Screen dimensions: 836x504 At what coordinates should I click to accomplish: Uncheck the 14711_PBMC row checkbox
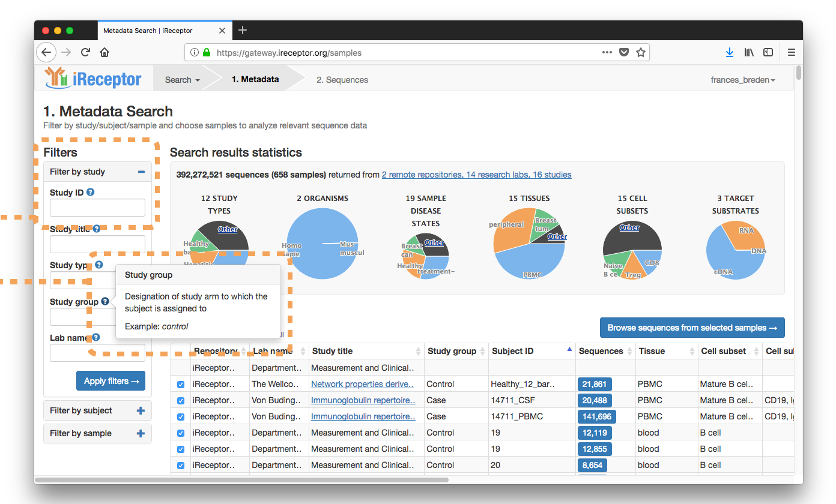[181, 416]
